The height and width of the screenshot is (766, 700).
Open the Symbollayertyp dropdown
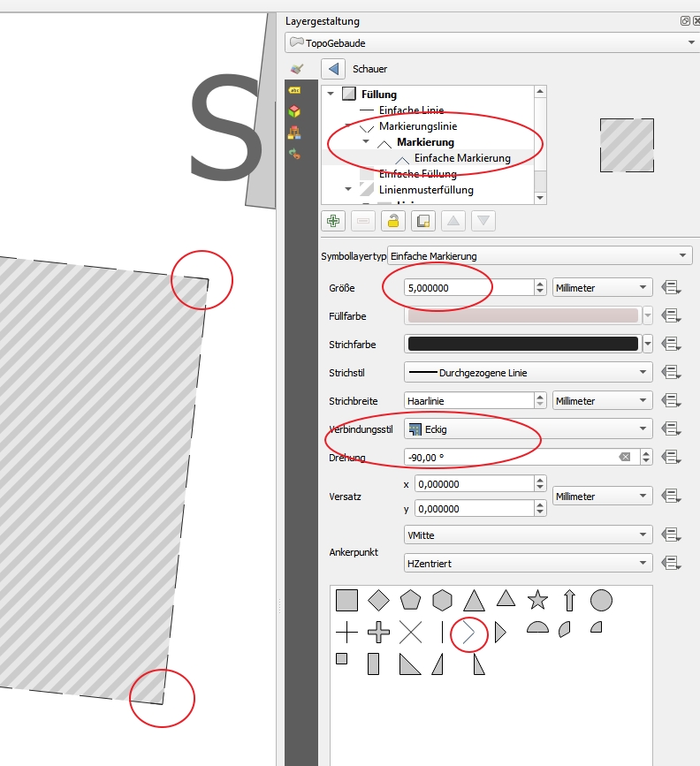540,255
